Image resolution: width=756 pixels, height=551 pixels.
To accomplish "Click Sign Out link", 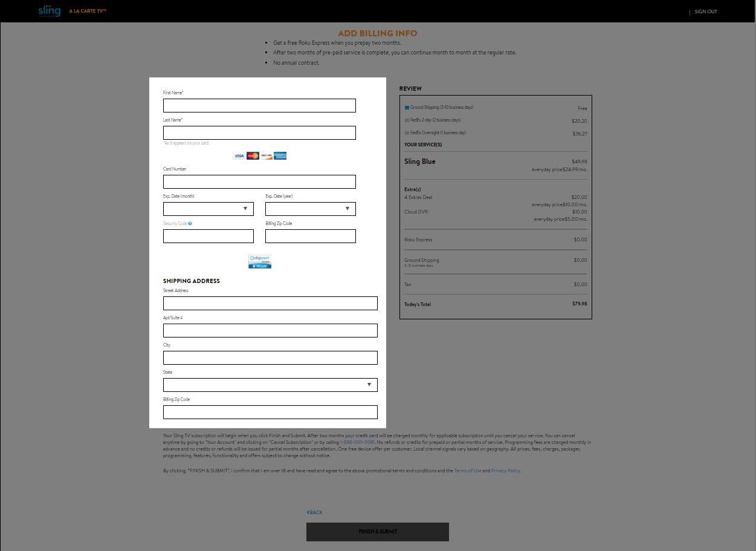I will pos(706,11).
